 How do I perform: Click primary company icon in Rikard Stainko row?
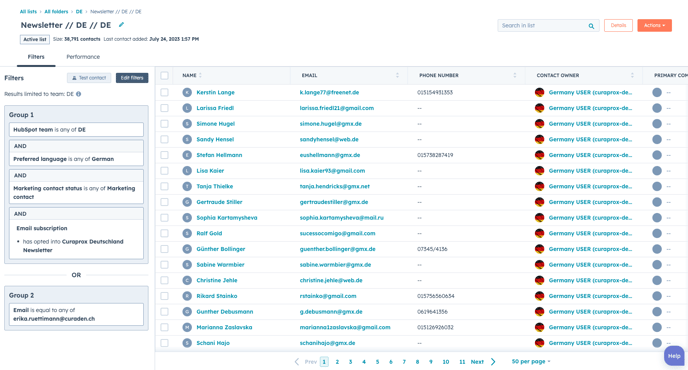[x=657, y=296]
